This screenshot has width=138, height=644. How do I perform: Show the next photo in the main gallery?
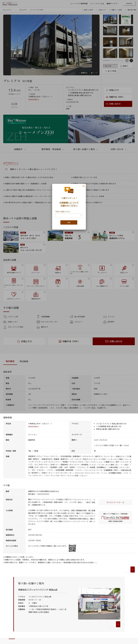[x=95, y=45]
